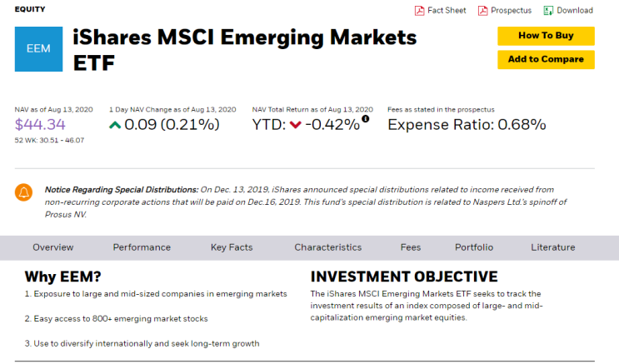619x364 pixels.
Task: Click the Download spreadsheet icon
Action: pos(549,11)
